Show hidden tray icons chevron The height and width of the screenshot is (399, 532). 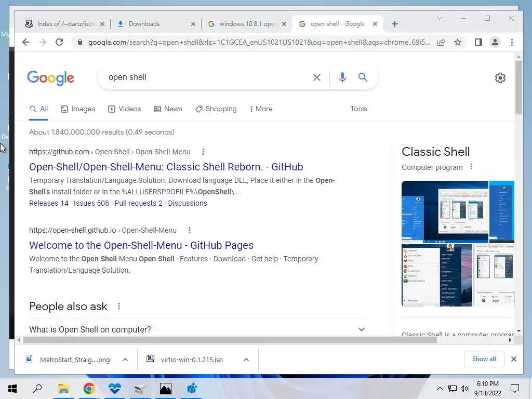(x=440, y=389)
